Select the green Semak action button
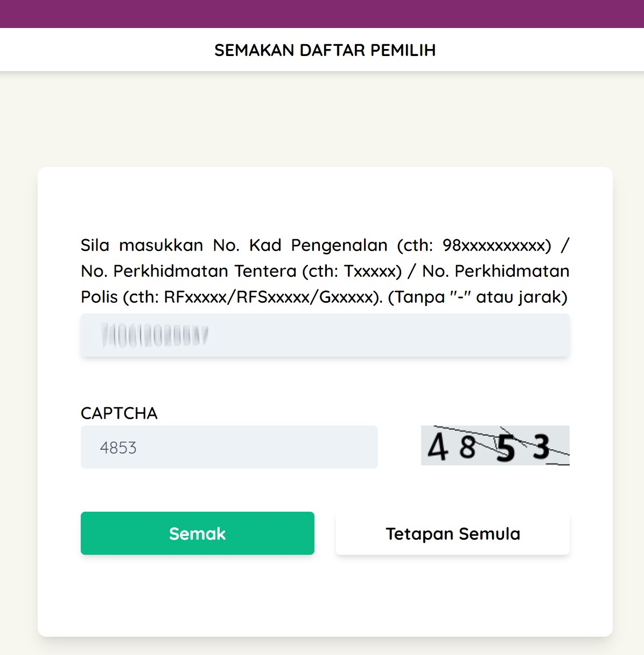 (197, 533)
